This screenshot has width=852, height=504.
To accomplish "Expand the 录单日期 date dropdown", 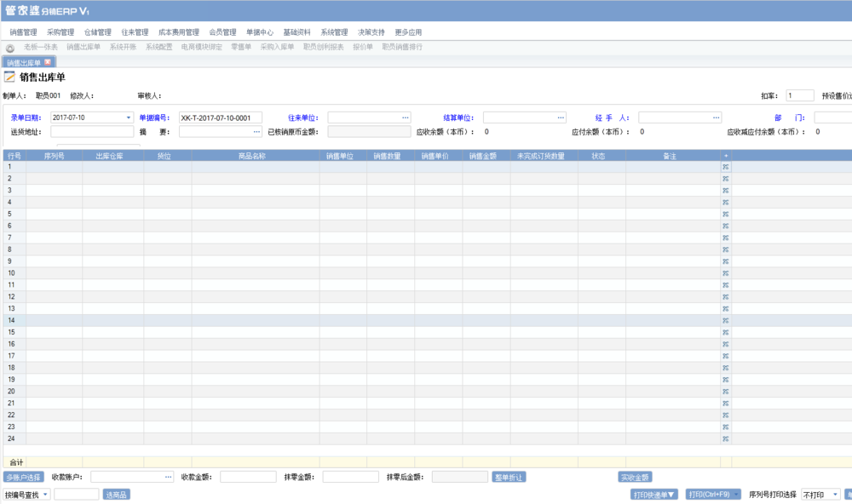I will (x=129, y=117).
